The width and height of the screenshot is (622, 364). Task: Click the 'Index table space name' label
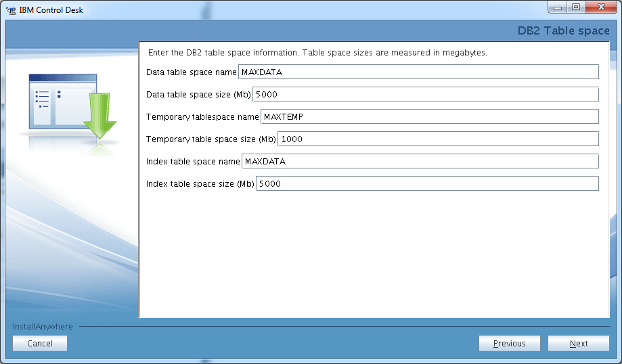(193, 162)
